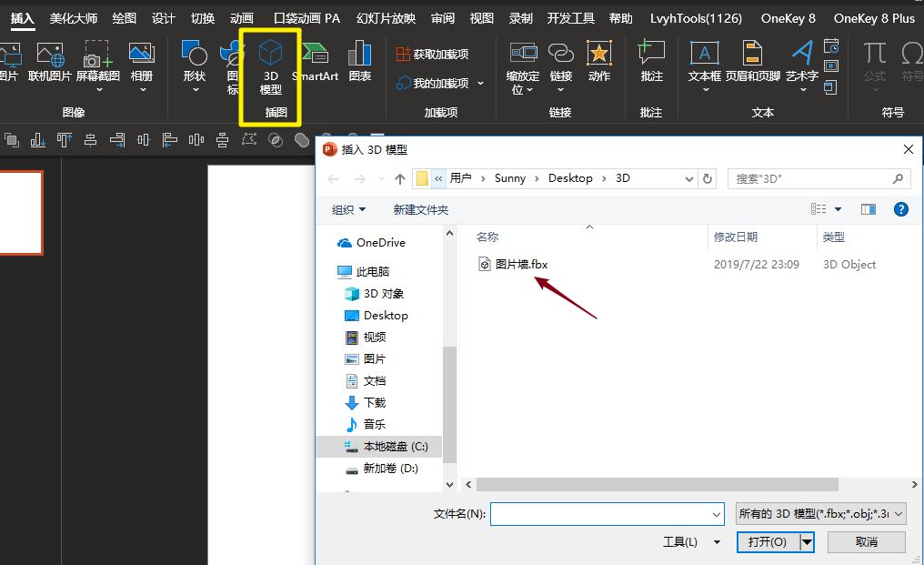Click the align top icon
The image size is (924, 565).
click(x=65, y=140)
